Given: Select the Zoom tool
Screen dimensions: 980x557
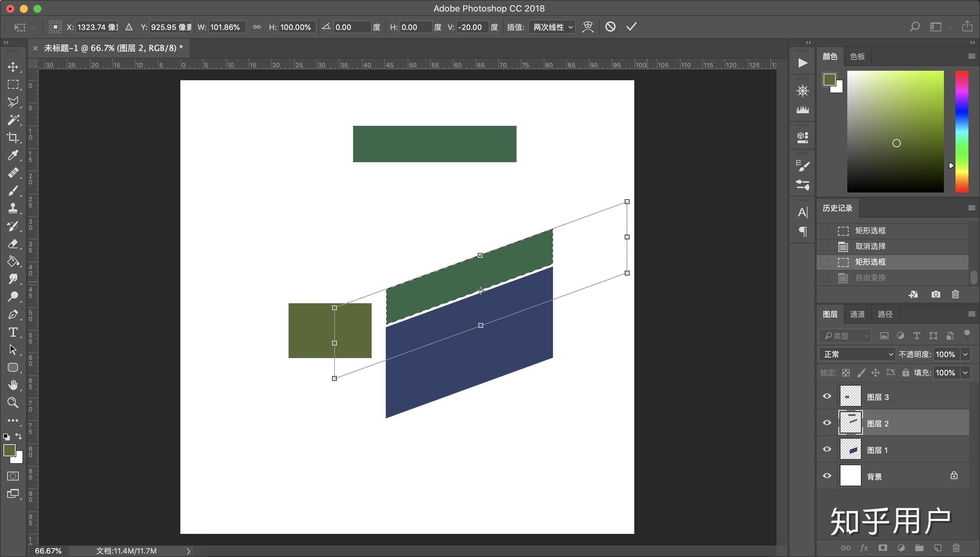Looking at the screenshot, I should pyautogui.click(x=13, y=403).
